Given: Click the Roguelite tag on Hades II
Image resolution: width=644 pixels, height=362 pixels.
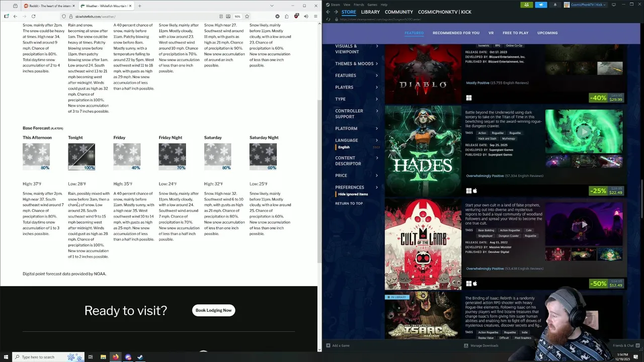Looking at the screenshot, I should [515, 133].
